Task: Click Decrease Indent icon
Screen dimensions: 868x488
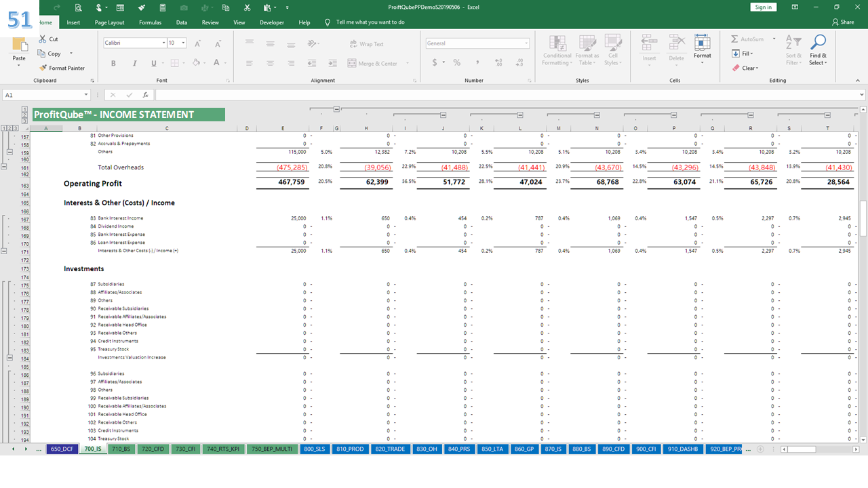Action: pos(311,64)
